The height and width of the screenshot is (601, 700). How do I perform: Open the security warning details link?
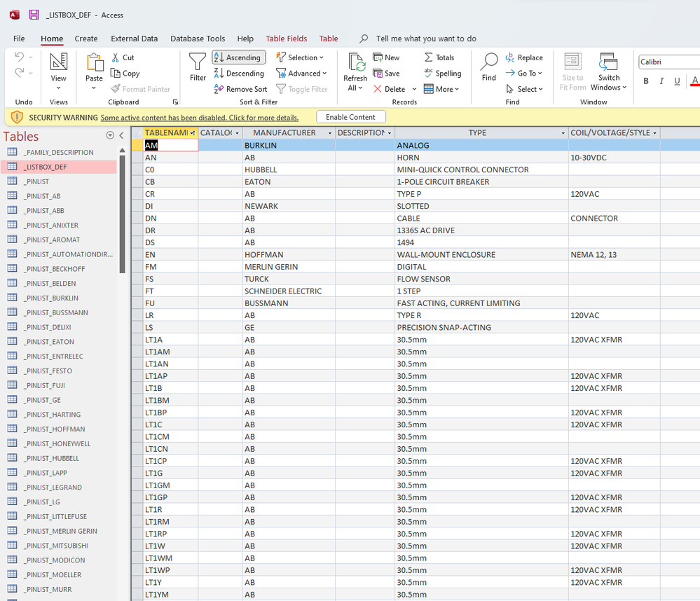[200, 118]
